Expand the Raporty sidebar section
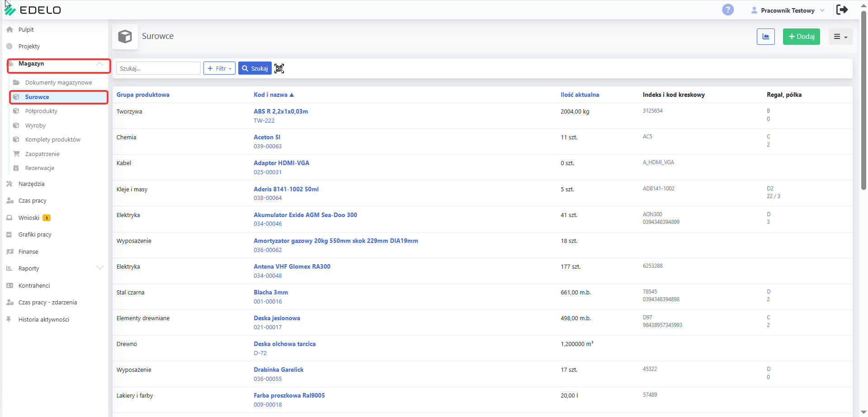868x417 pixels. coord(100,268)
